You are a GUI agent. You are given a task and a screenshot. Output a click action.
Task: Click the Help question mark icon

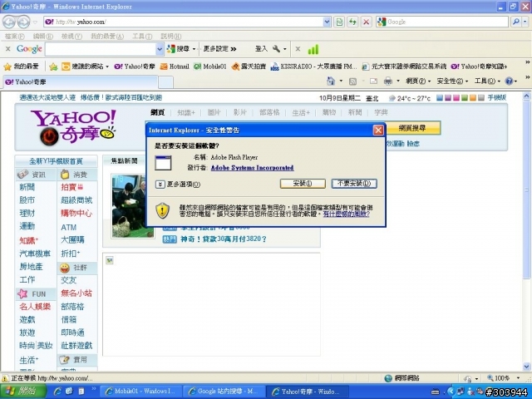click(509, 81)
